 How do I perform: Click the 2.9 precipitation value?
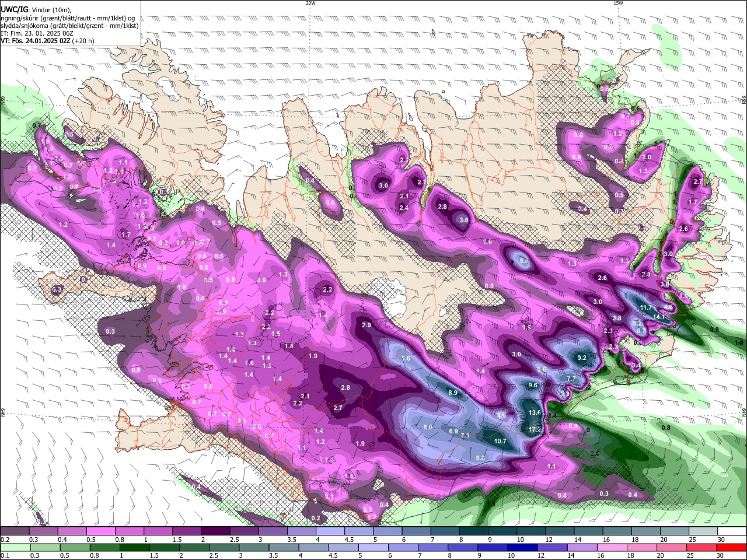[366, 324]
